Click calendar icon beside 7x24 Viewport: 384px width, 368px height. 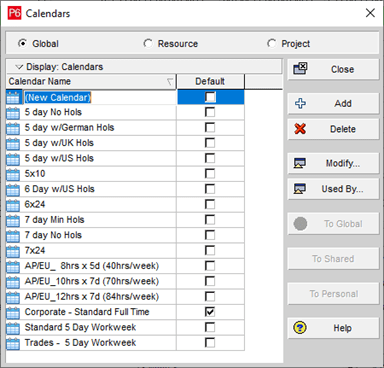click(13, 250)
